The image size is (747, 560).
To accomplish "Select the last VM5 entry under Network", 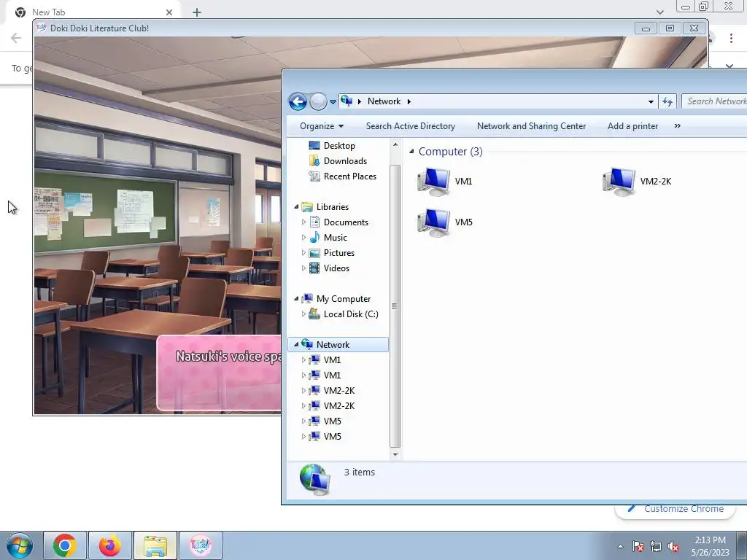I will [x=332, y=436].
